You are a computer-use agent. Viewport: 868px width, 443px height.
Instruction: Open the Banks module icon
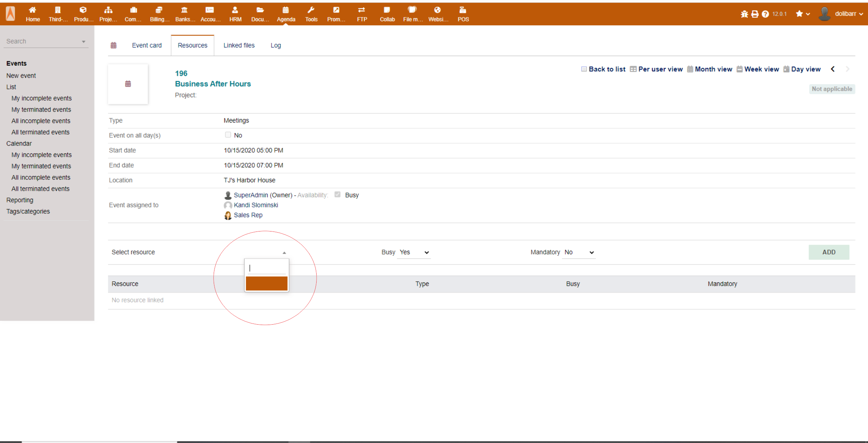coord(184,10)
